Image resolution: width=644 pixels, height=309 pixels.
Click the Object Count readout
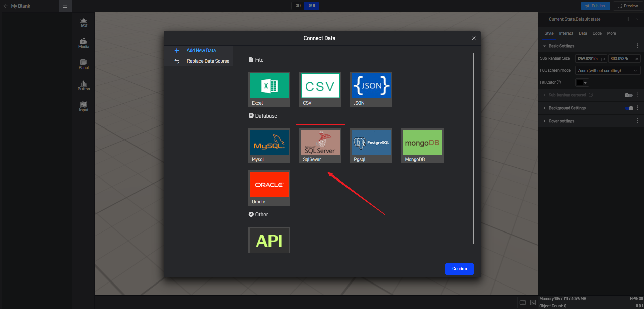[x=553, y=306]
